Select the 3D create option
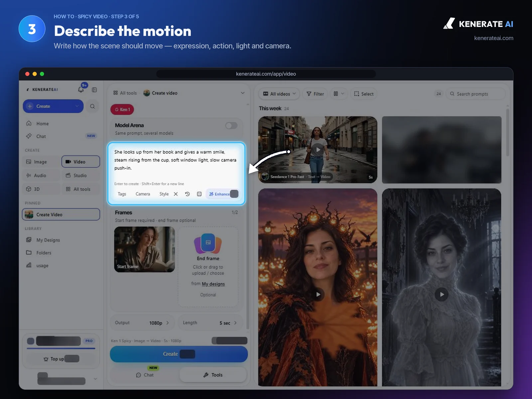The height and width of the screenshot is (399, 532). click(x=41, y=189)
